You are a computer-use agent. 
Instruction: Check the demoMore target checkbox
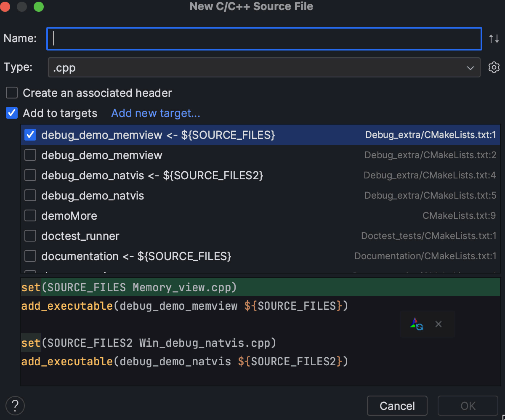tap(30, 215)
